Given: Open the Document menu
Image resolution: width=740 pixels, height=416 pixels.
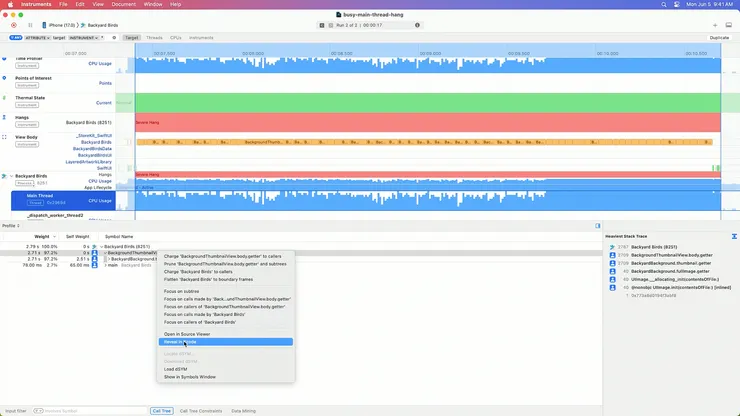Looking at the screenshot, I should pyautogui.click(x=124, y=4).
